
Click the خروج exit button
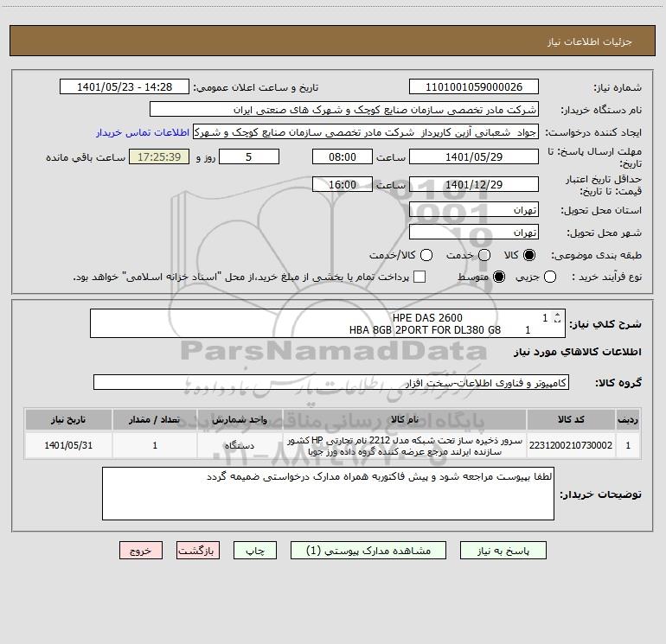tap(141, 551)
